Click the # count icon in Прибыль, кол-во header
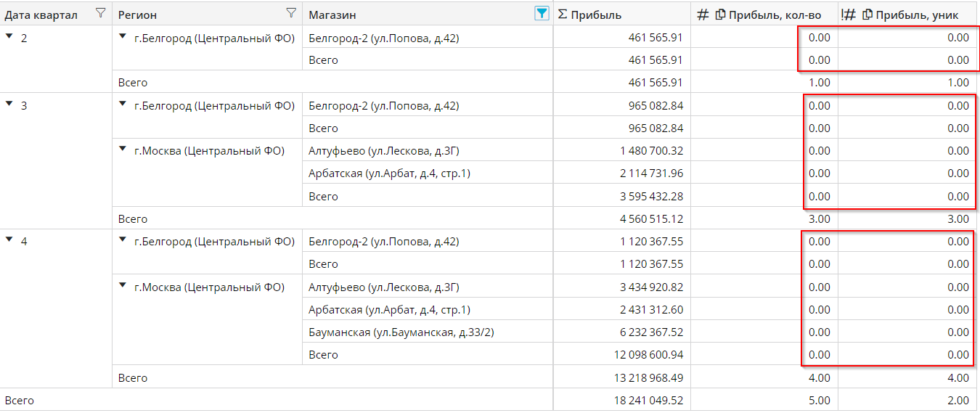The width and height of the screenshot is (980, 413). [702, 15]
